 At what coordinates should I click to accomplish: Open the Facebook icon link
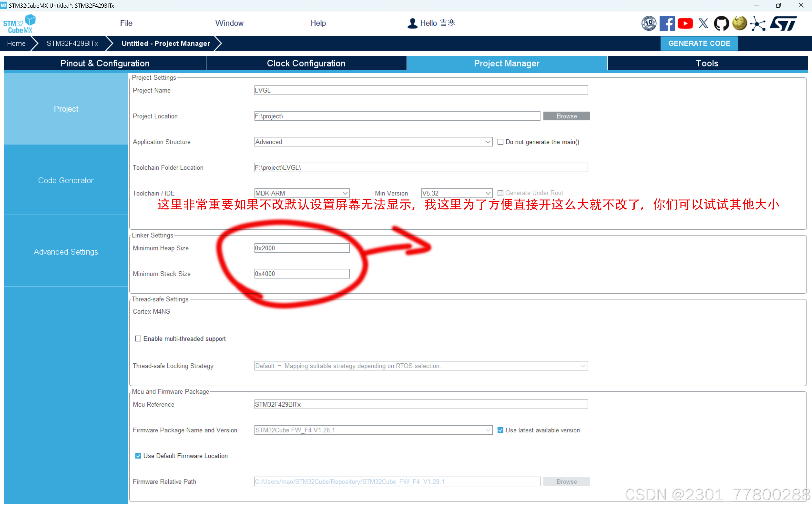(x=667, y=23)
